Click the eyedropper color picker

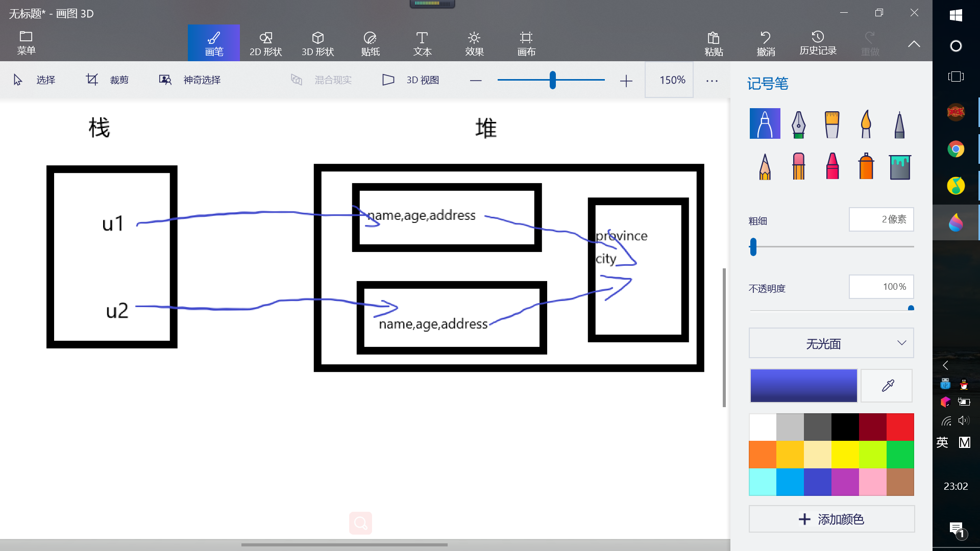887,386
